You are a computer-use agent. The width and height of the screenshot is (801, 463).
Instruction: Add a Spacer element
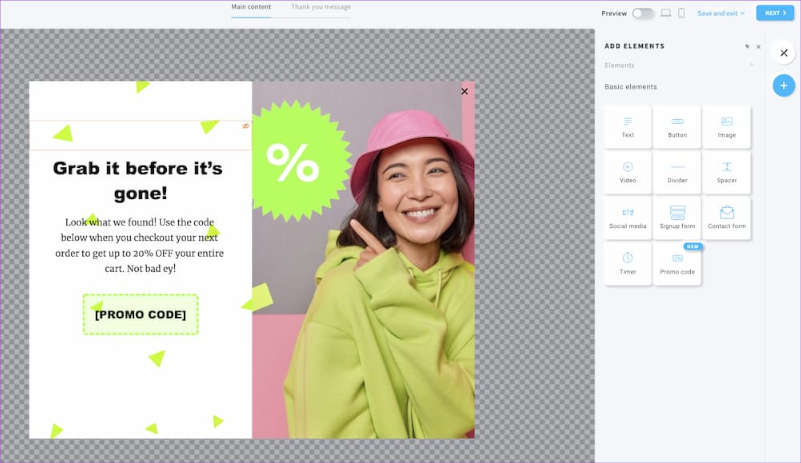[x=726, y=173]
